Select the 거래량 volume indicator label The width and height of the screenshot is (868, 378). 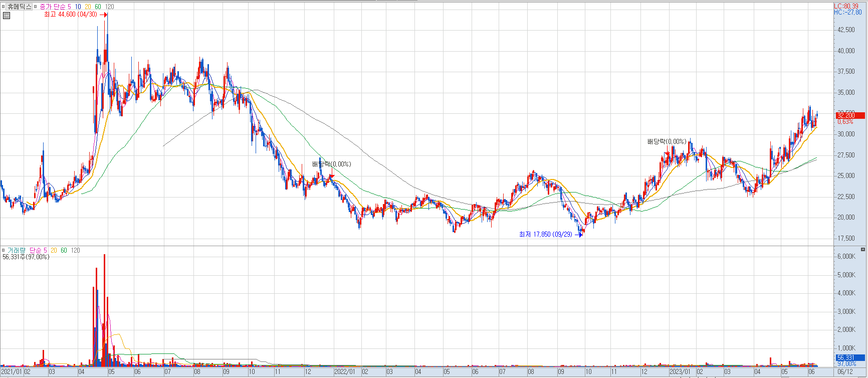(16, 250)
